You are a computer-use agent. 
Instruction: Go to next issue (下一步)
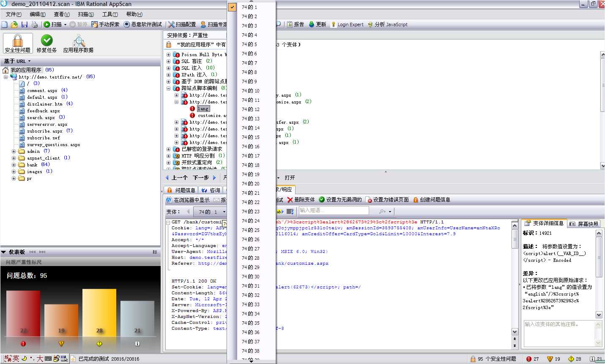pos(205,178)
